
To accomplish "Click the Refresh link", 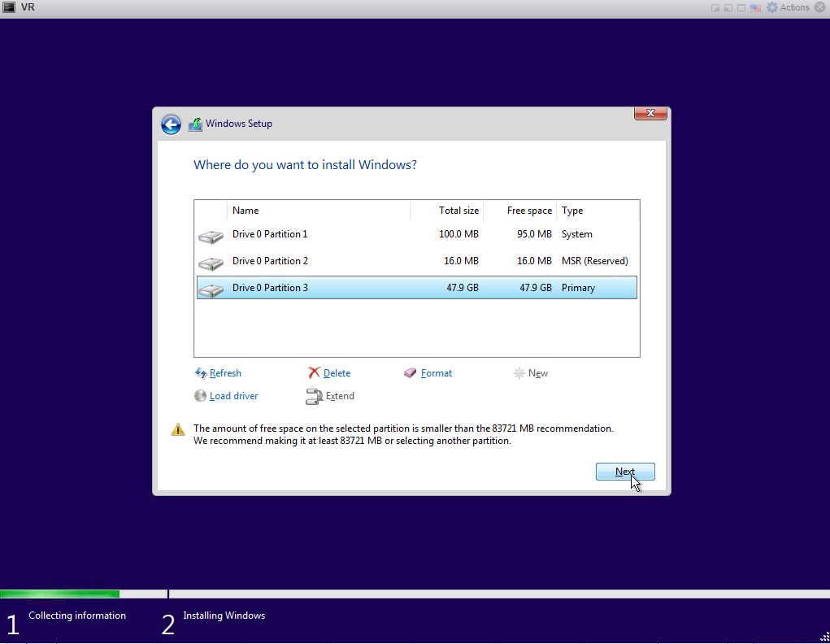I will [225, 373].
